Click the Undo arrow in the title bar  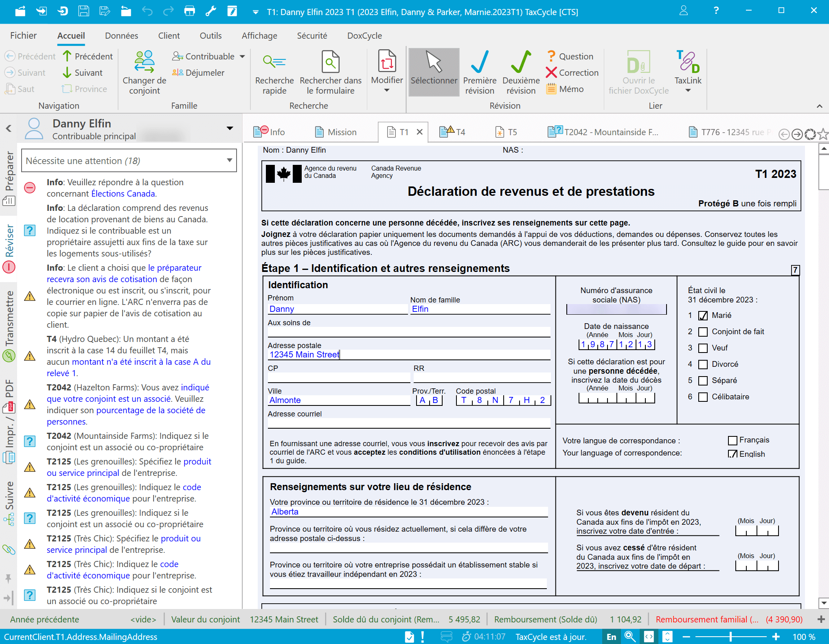(x=147, y=11)
